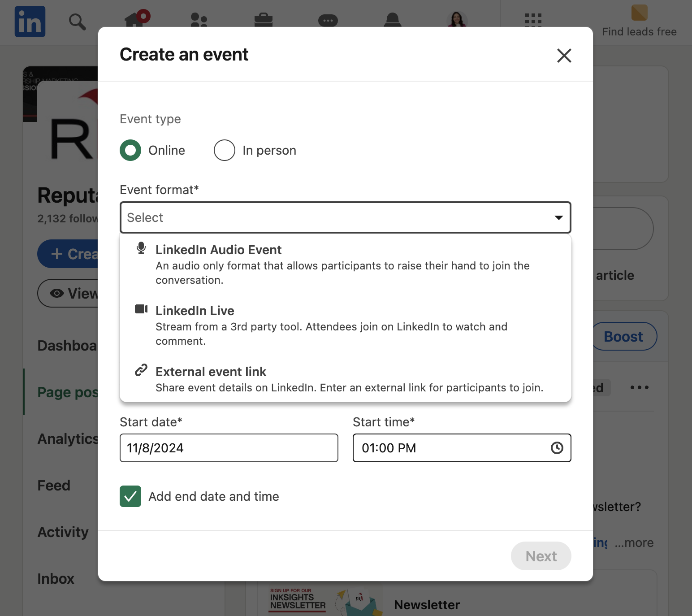Open the Activity sidebar item
692x616 pixels.
(x=63, y=532)
